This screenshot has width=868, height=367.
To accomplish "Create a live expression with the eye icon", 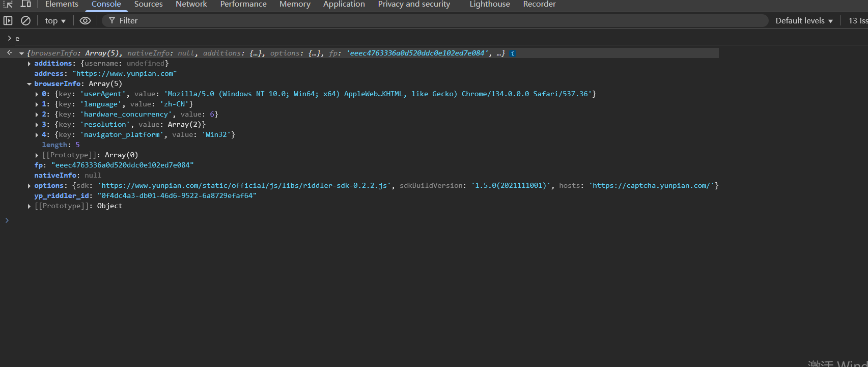I will click(85, 21).
